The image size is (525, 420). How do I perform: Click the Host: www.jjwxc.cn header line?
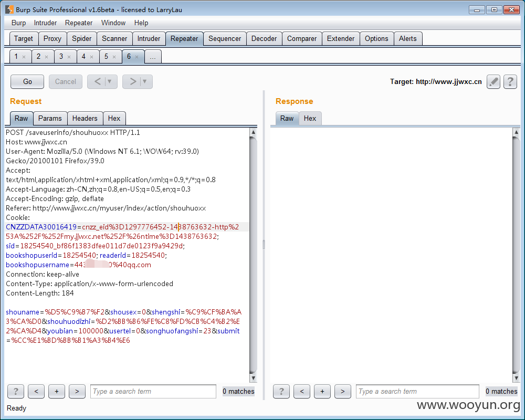37,142
